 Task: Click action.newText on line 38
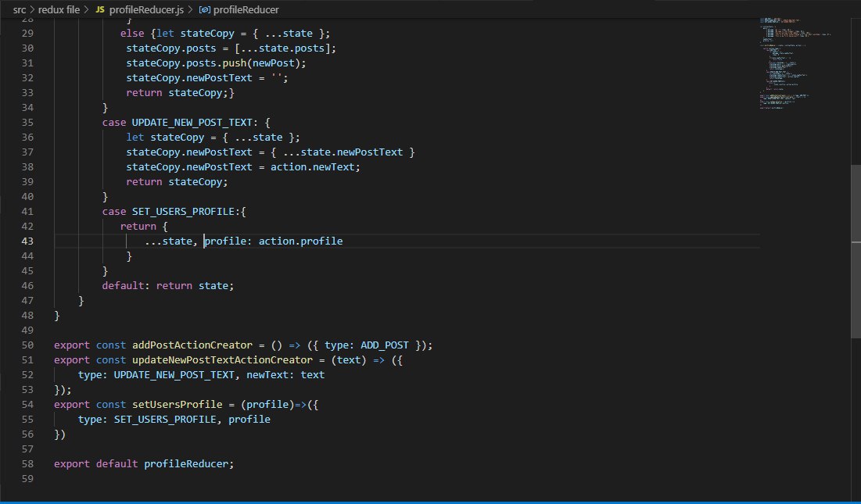click(x=313, y=166)
